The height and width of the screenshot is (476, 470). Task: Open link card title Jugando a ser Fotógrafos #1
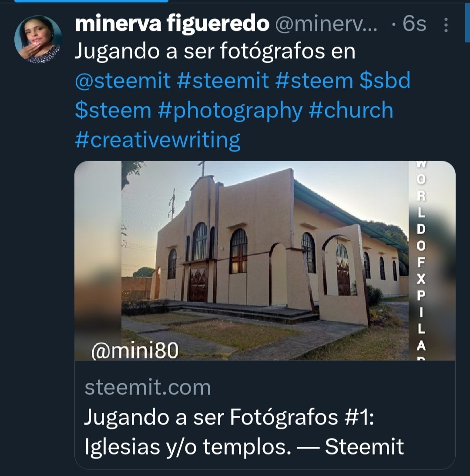pos(244,432)
